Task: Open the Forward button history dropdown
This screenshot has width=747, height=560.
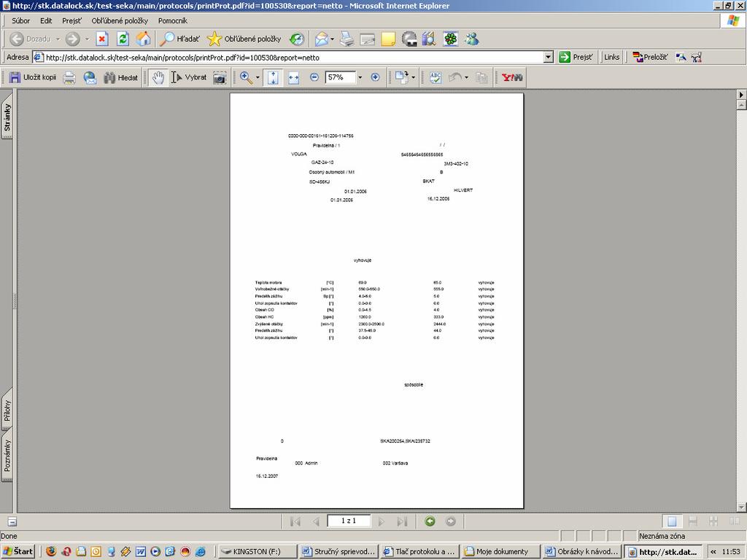Action: tap(87, 39)
